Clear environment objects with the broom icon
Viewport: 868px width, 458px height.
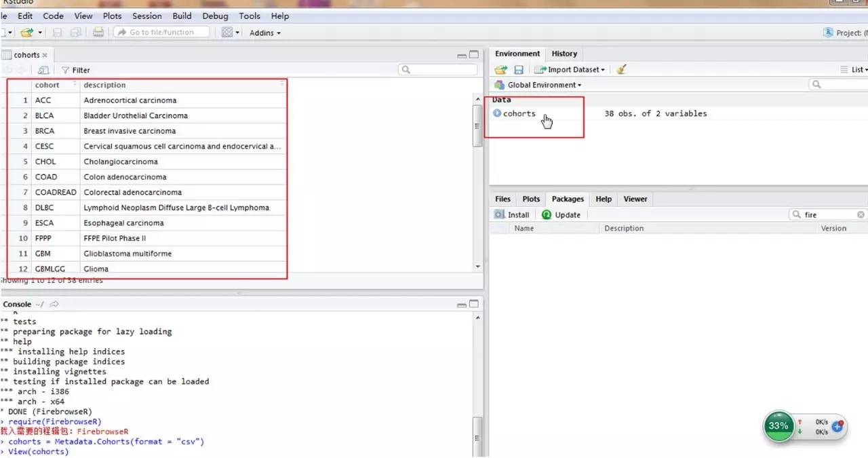click(x=622, y=70)
